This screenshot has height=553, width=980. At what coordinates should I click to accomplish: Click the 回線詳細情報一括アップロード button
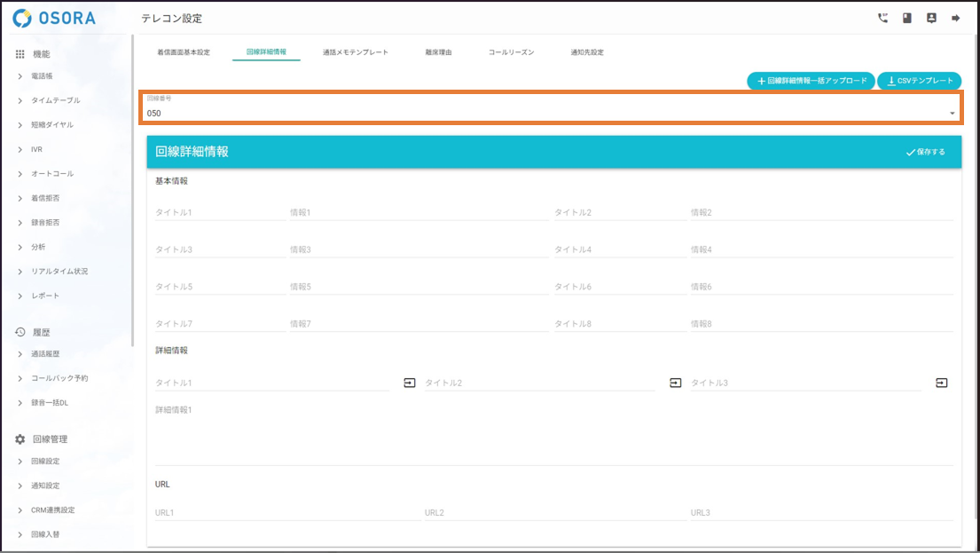(x=811, y=81)
